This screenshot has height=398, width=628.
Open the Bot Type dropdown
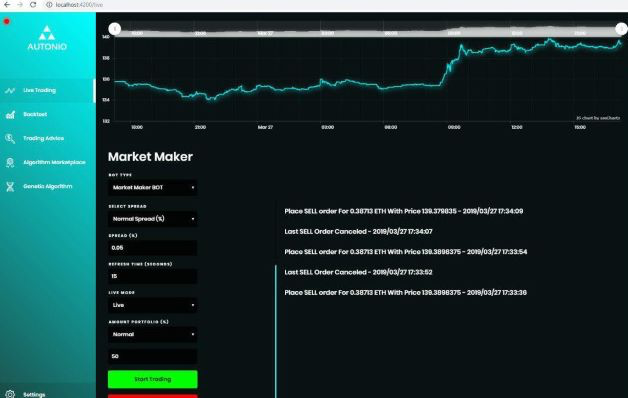click(x=152, y=187)
